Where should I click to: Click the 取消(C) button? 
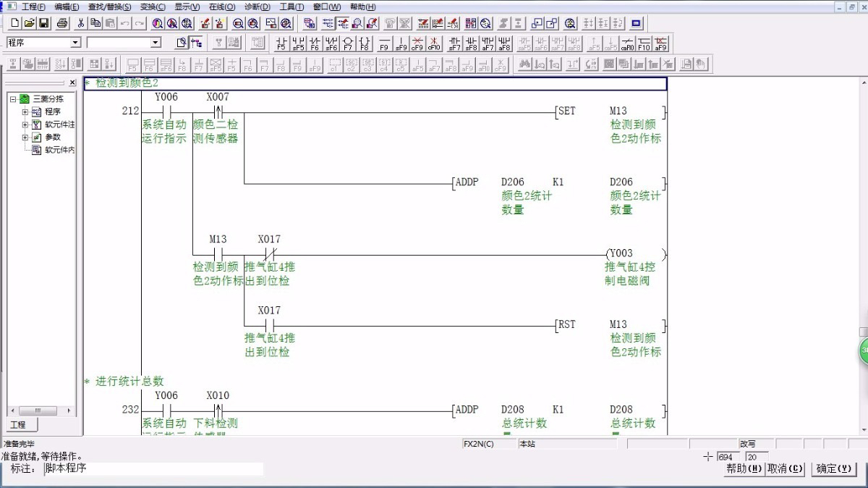[786, 468]
